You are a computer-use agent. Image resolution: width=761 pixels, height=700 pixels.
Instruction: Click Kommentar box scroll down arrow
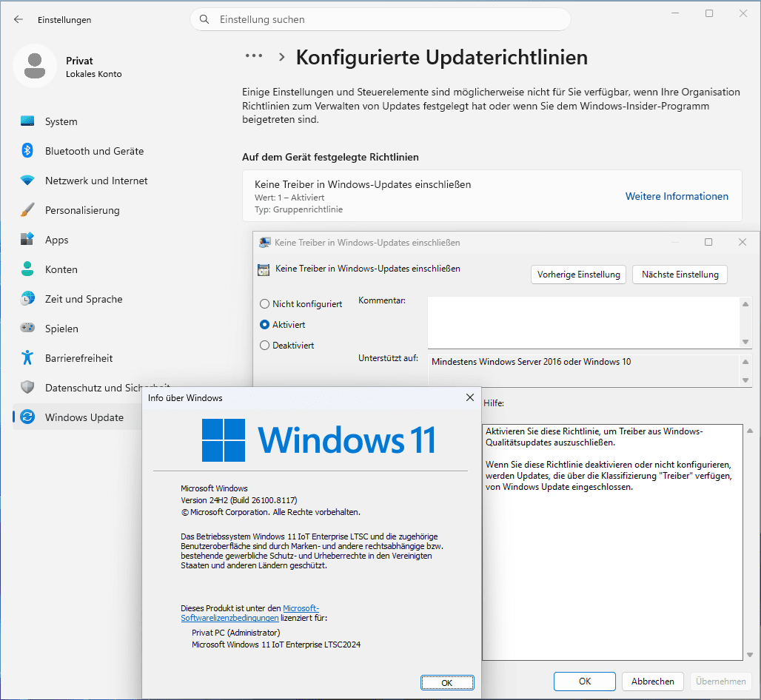[x=745, y=342]
